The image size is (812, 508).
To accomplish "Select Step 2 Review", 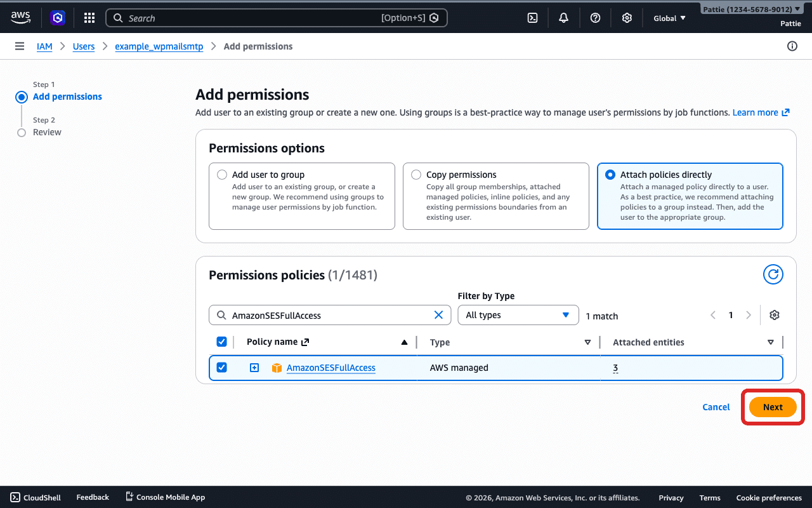I will click(x=47, y=132).
